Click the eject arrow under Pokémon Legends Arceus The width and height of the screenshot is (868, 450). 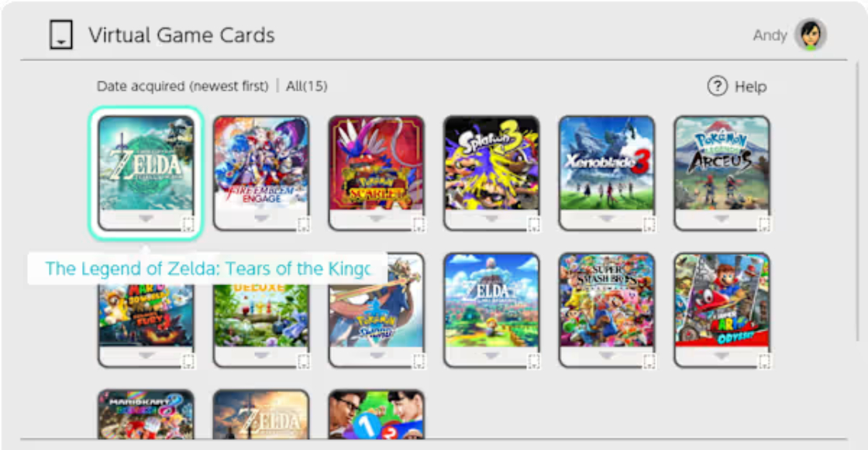(x=722, y=218)
